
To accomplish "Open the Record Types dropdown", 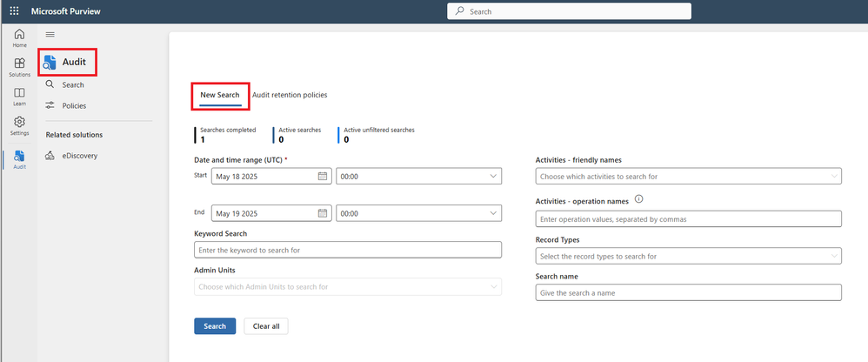I will [x=689, y=256].
